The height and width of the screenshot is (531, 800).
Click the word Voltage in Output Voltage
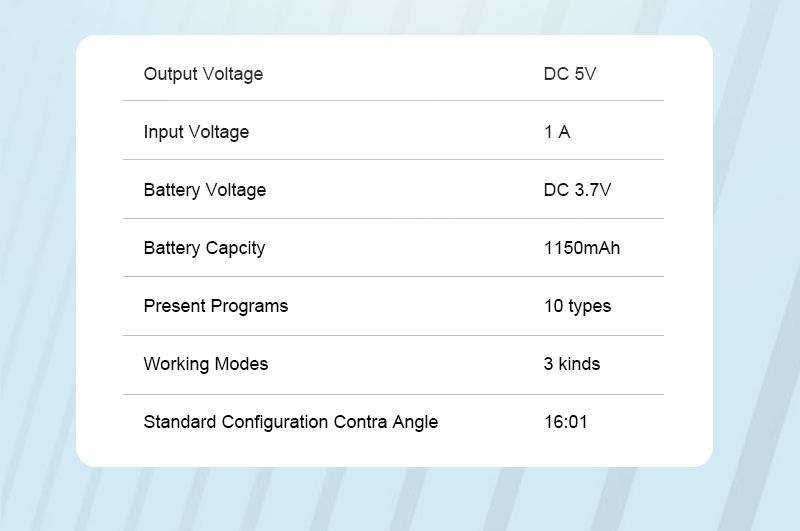[x=233, y=74]
